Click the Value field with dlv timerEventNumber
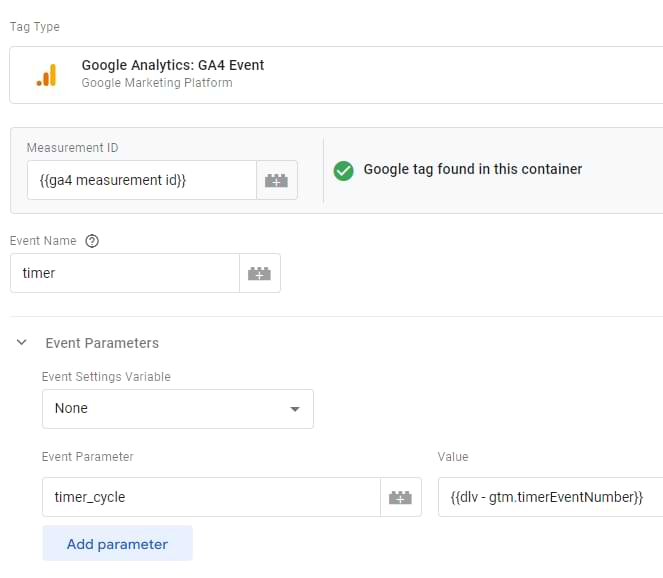 click(550, 497)
